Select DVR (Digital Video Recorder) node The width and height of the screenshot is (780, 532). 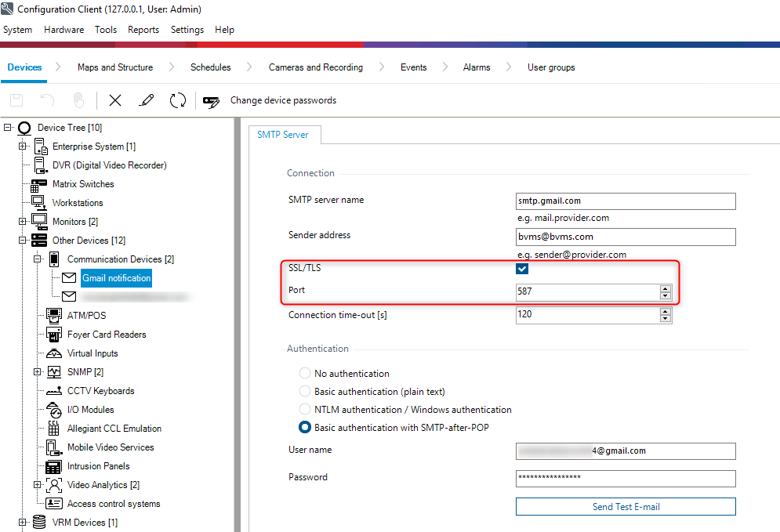[109, 165]
